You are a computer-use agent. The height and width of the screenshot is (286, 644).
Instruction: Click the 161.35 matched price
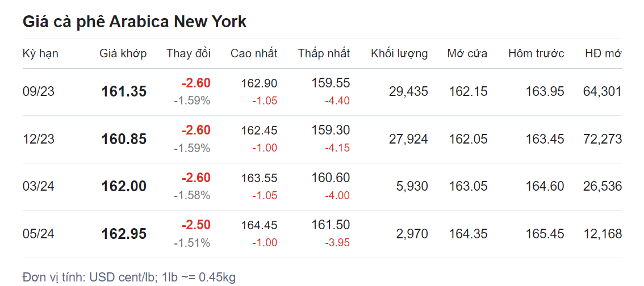(x=124, y=91)
